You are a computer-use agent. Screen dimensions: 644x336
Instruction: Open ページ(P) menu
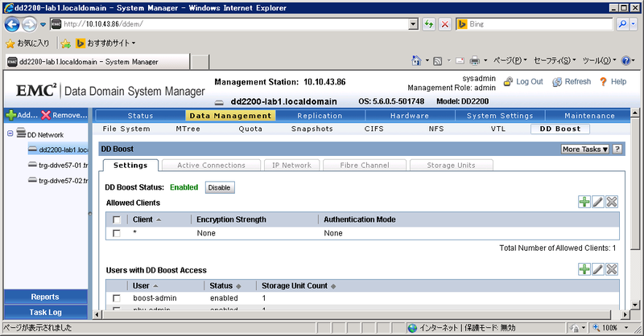pyautogui.click(x=510, y=61)
